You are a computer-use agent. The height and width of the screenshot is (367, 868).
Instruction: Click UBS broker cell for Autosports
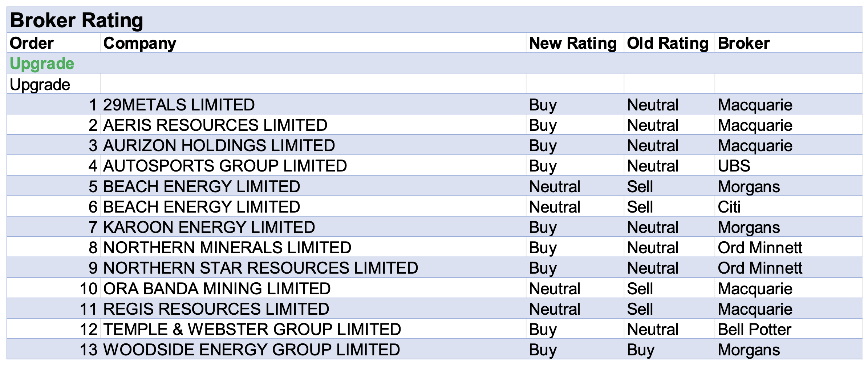(734, 166)
